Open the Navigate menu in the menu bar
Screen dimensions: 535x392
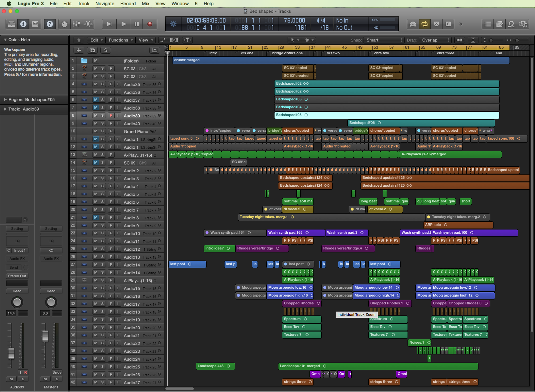105,4
